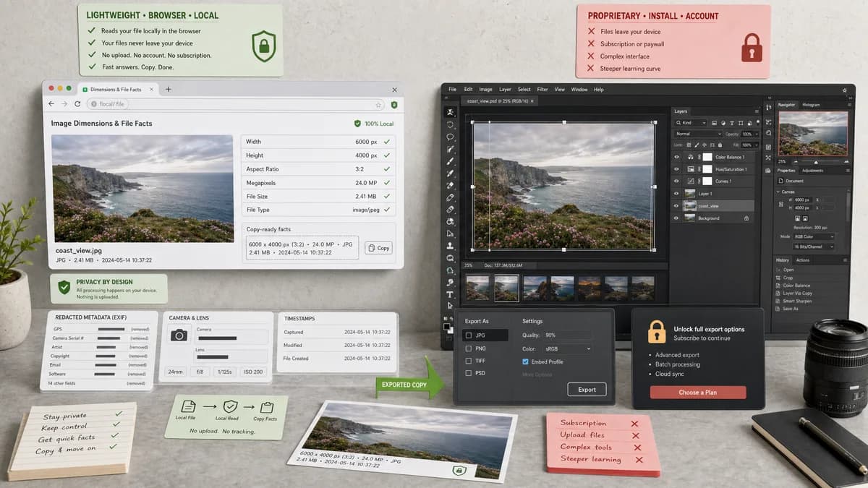Open the Window menu in editor
Viewport: 868px width, 488px height.
click(579, 90)
